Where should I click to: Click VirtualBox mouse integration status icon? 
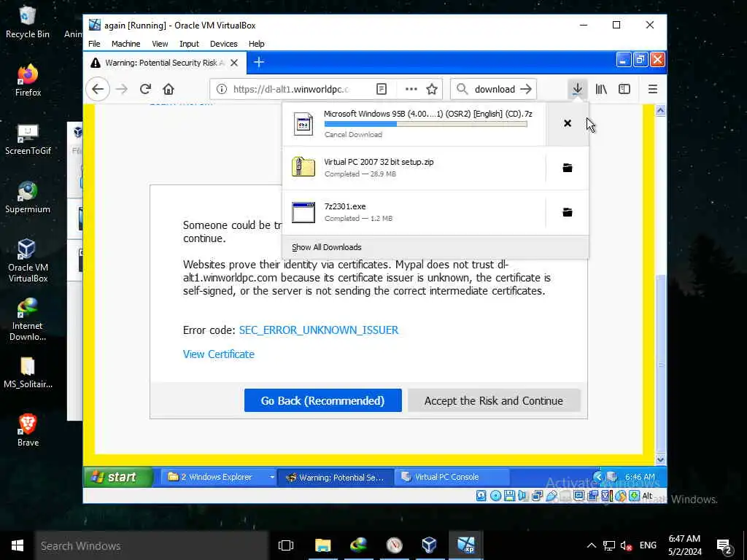pyautogui.click(x=620, y=496)
